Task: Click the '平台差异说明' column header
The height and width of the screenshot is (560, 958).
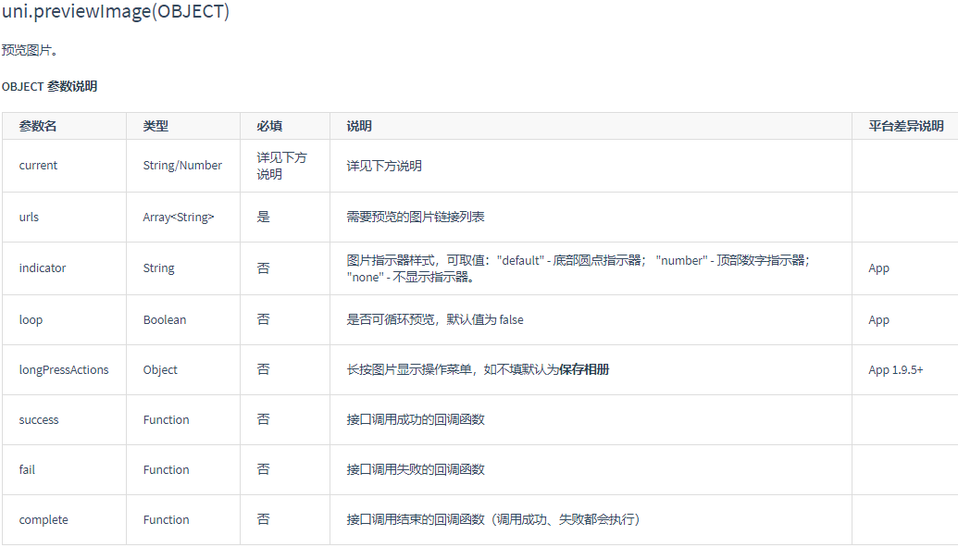Action: [906, 126]
